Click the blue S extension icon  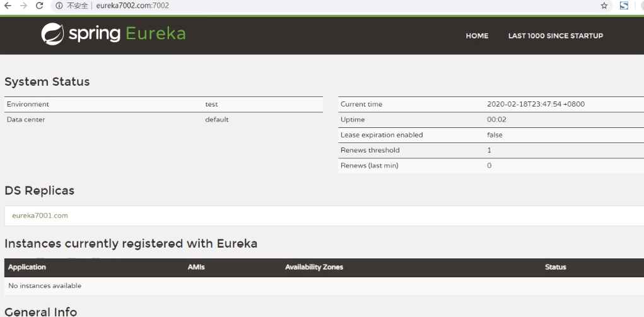point(624,6)
